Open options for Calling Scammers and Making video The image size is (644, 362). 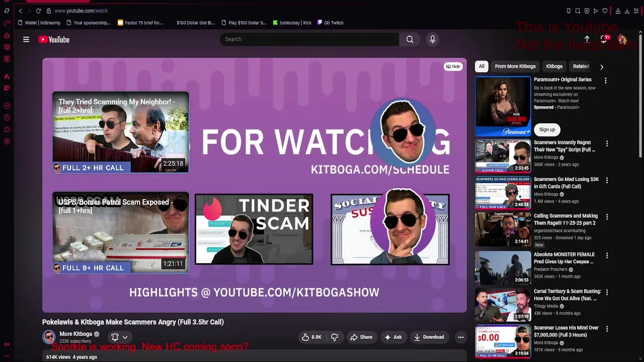[x=607, y=217]
